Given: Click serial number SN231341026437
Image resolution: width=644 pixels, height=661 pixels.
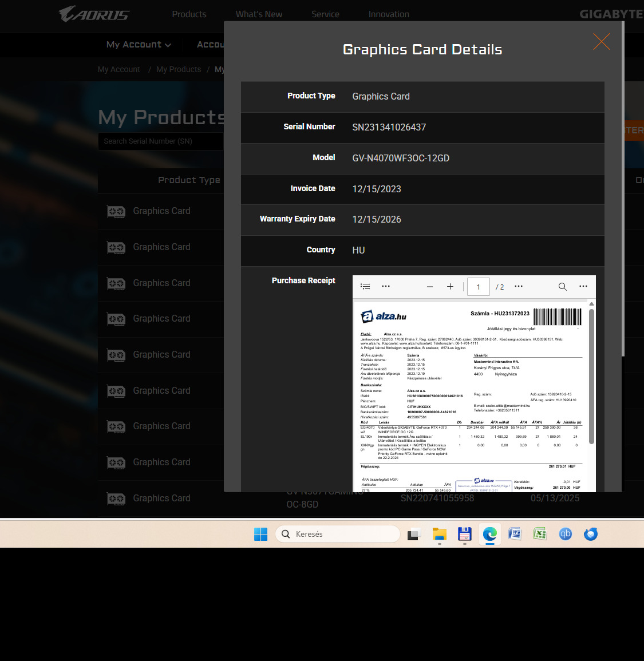Looking at the screenshot, I should pyautogui.click(x=389, y=127).
